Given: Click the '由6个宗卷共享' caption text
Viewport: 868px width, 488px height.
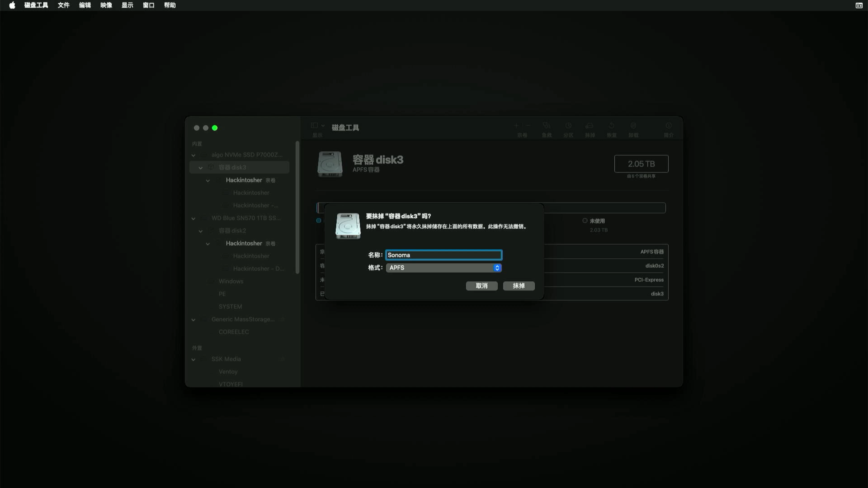Looking at the screenshot, I should tap(641, 176).
